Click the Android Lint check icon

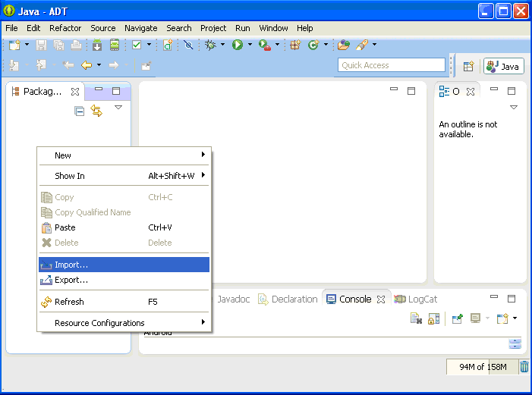137,45
